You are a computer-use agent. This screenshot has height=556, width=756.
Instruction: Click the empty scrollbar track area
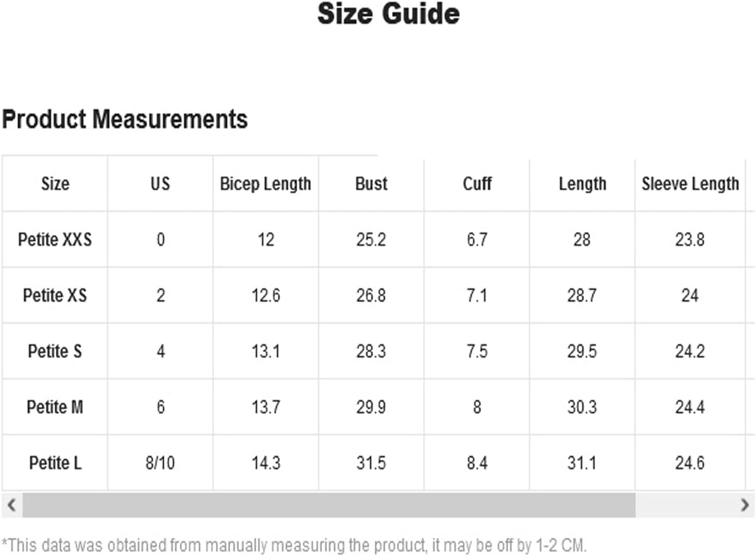685,505
